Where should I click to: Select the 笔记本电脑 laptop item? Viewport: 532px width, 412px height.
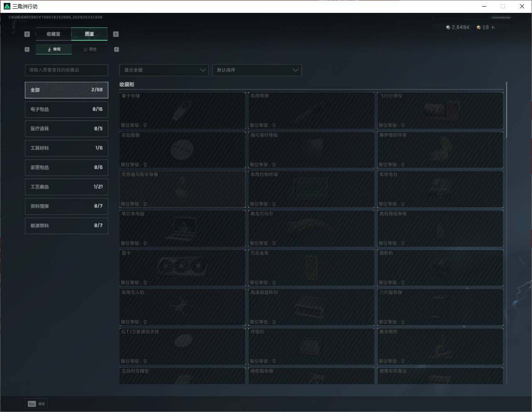182,228
